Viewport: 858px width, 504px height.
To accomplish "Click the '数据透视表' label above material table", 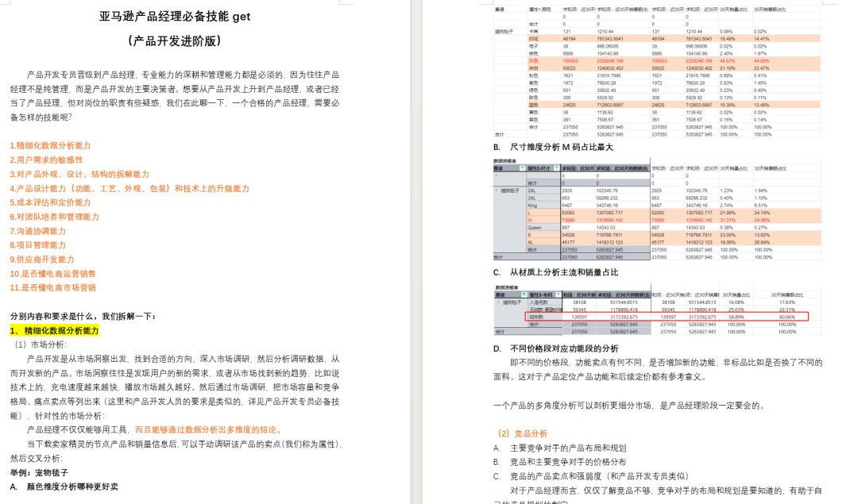I will click(507, 287).
